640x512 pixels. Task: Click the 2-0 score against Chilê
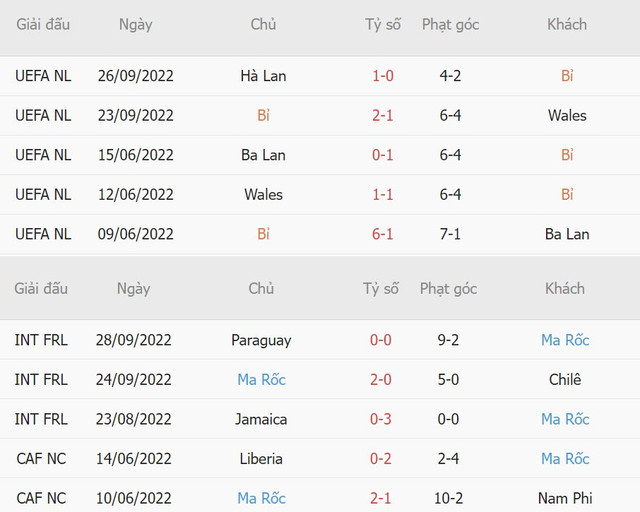(x=381, y=379)
